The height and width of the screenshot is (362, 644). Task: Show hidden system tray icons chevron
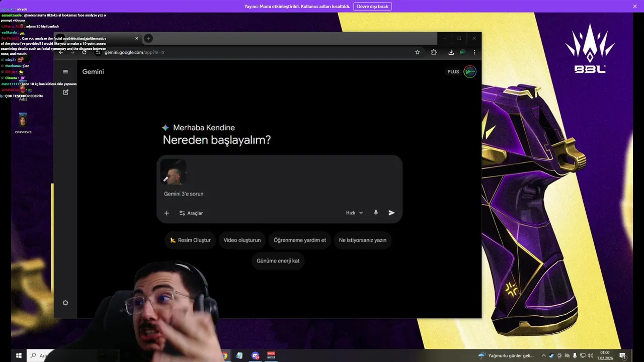543,355
